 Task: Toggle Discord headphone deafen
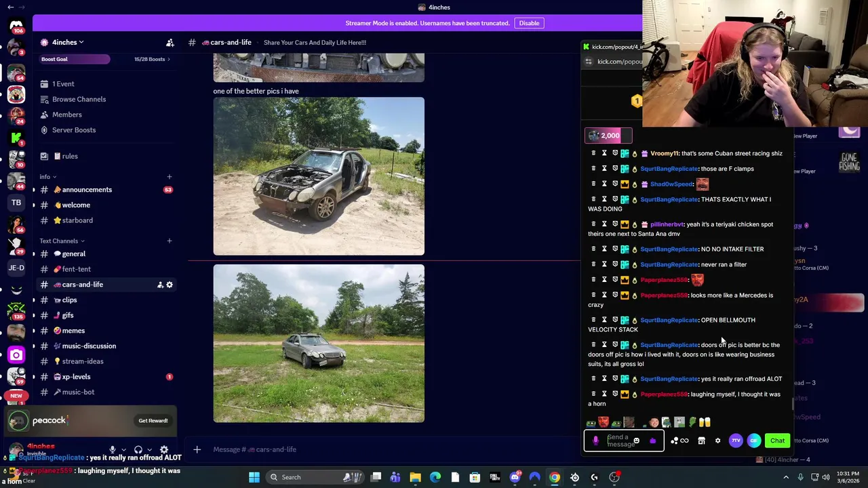pos(138,449)
